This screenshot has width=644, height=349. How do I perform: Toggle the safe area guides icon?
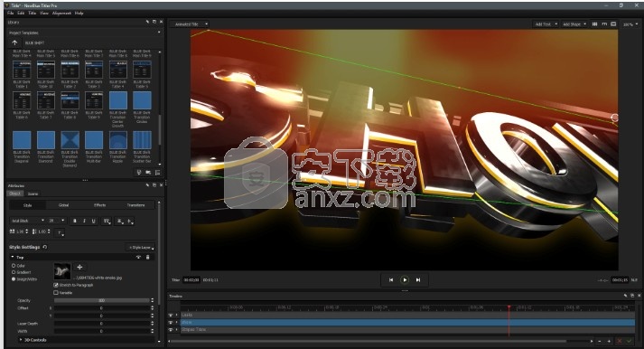tap(604, 24)
